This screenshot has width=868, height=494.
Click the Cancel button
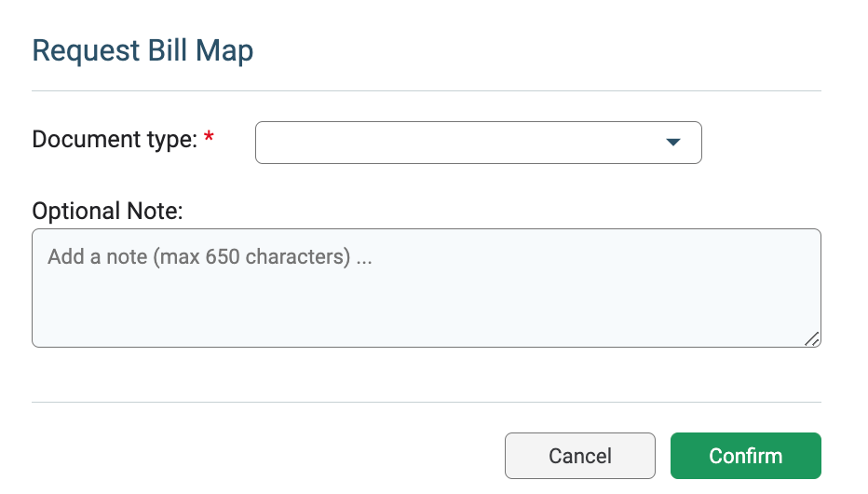579,456
